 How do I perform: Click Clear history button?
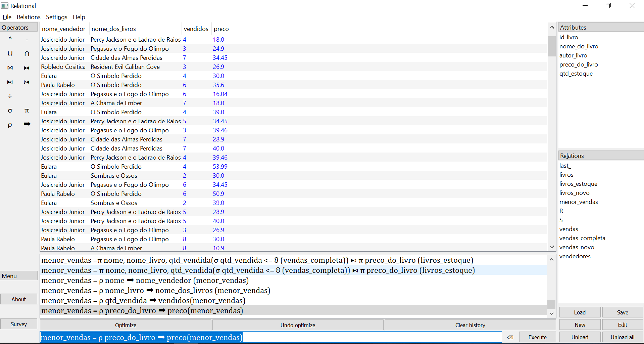pos(470,325)
